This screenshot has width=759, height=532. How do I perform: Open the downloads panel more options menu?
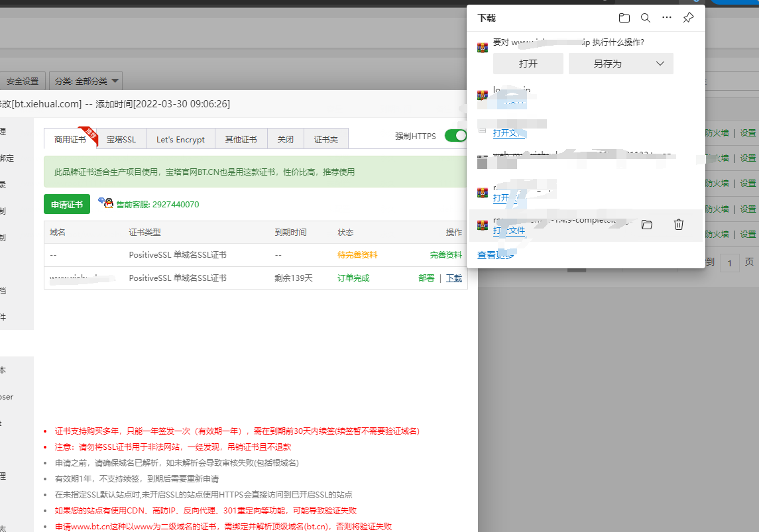[667, 18]
